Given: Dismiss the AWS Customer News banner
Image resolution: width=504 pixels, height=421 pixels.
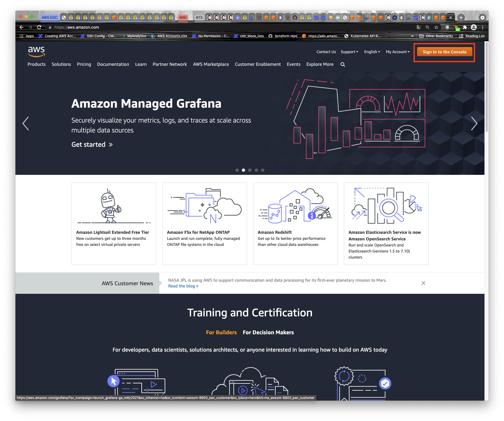Looking at the screenshot, I should [423, 283].
